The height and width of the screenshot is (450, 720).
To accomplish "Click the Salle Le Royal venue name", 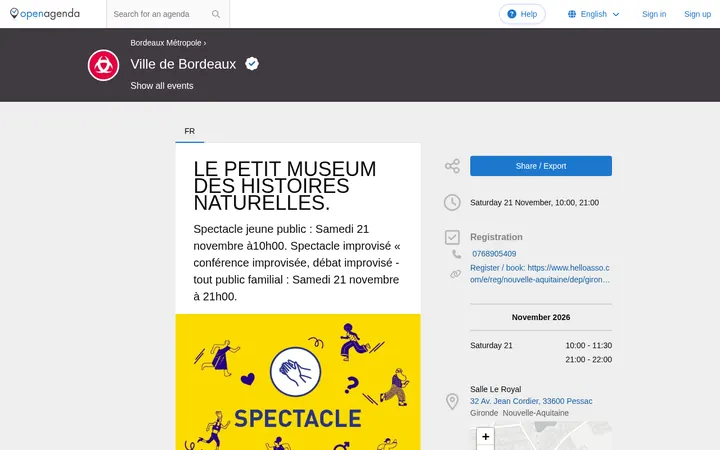I will (x=495, y=389).
